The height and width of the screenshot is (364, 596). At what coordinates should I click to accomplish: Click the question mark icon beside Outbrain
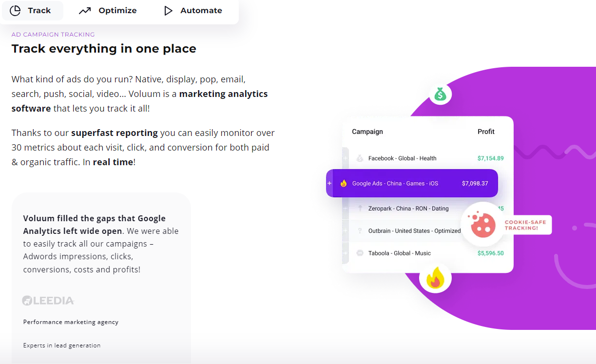point(360,231)
